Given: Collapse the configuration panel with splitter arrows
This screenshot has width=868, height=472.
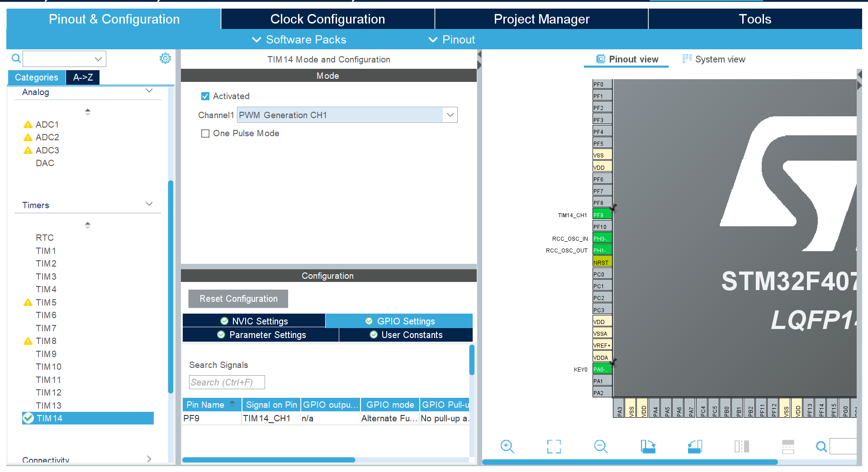Looking at the screenshot, I should pos(479,60).
